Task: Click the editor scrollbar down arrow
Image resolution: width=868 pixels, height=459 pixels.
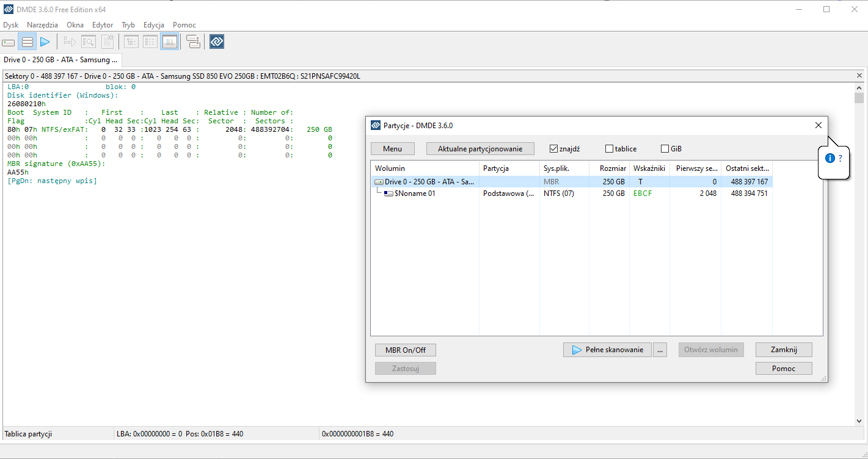Action: click(859, 421)
